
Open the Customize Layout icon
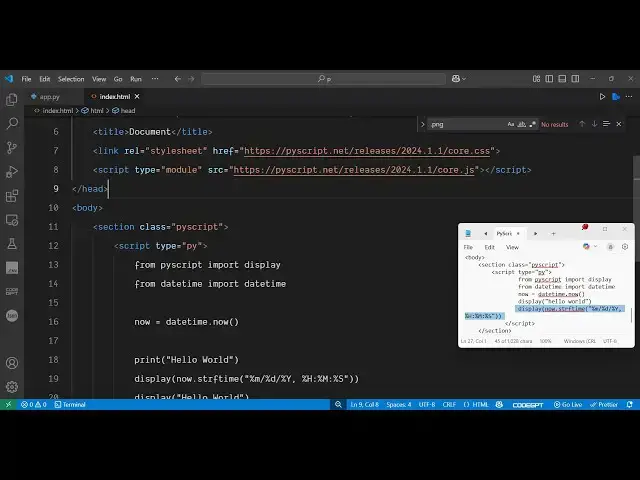click(536, 78)
